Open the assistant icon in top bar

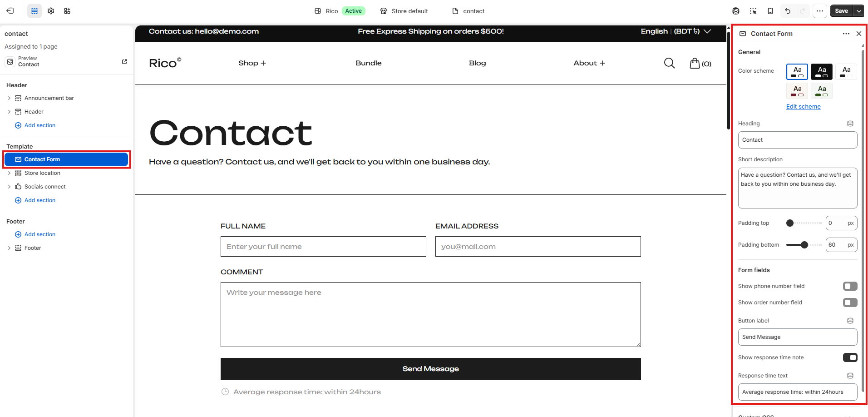click(736, 11)
